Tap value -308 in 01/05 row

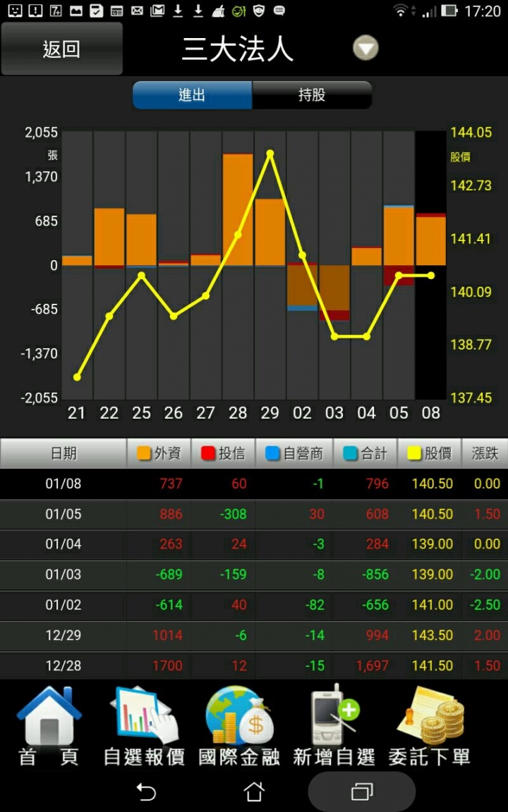pos(233,515)
